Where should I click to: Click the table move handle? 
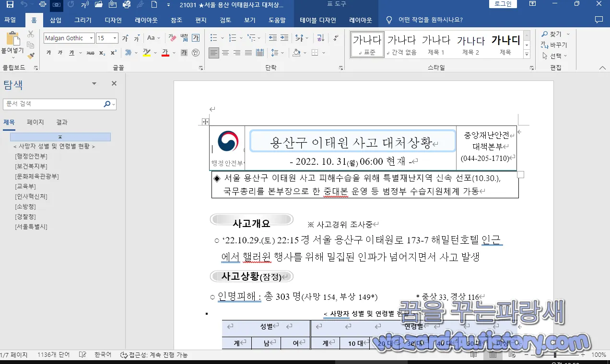click(x=205, y=122)
